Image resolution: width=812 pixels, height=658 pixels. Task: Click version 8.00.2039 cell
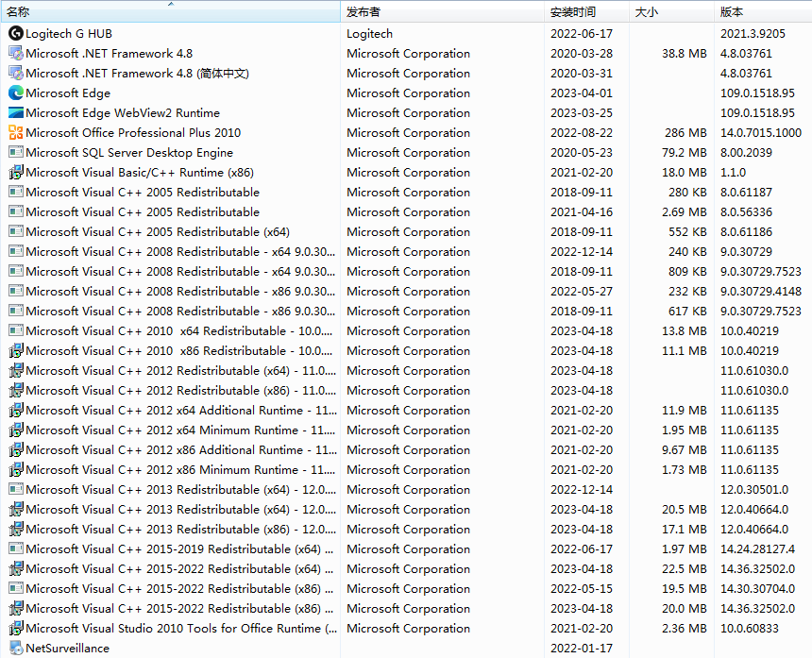(746, 153)
